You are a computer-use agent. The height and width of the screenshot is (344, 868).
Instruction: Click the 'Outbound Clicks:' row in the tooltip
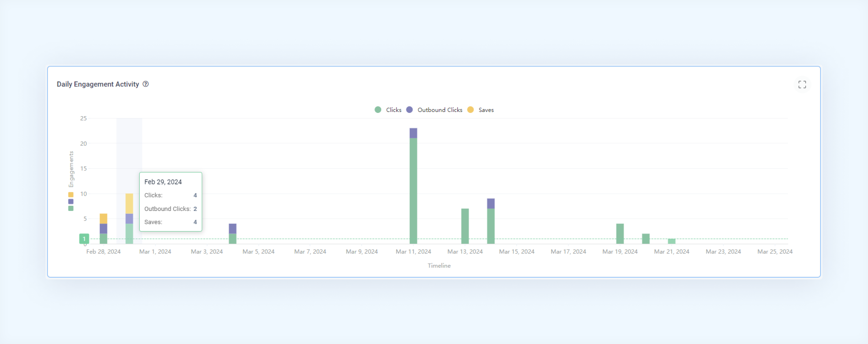(x=171, y=209)
